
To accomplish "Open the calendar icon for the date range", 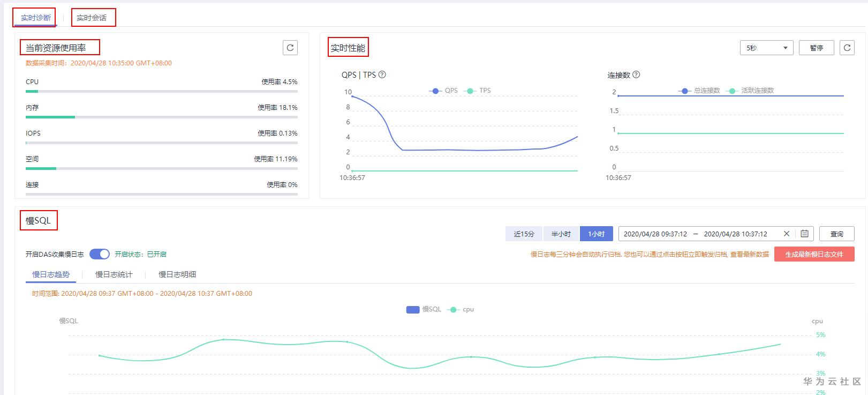I will point(804,234).
